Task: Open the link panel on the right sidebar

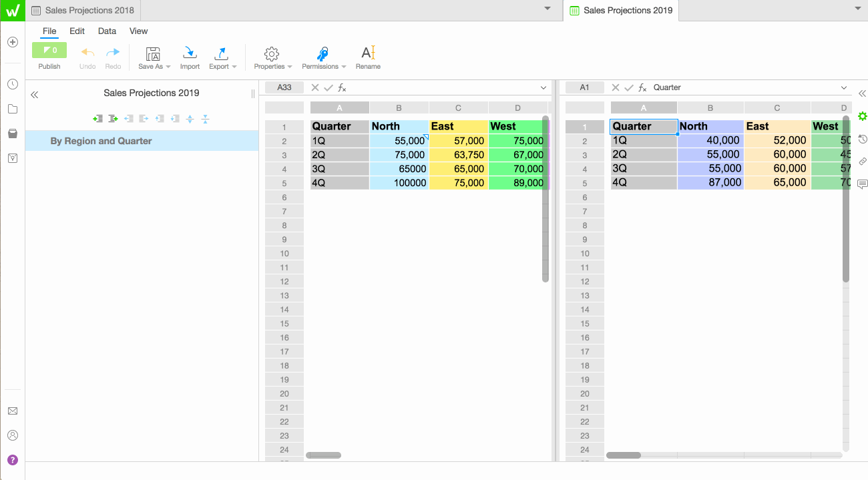Action: point(863,161)
